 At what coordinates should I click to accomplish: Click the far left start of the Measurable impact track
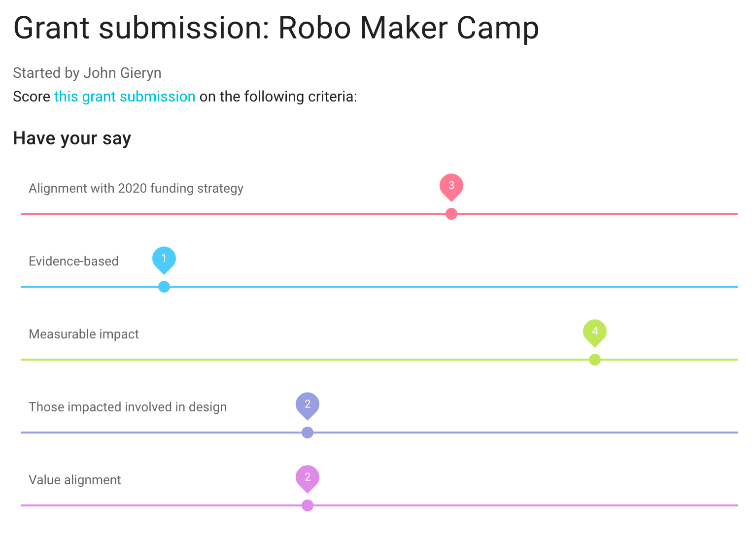tap(23, 360)
